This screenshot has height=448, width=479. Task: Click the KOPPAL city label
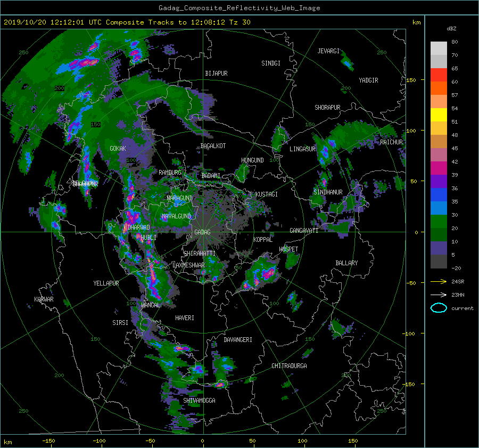(263, 239)
